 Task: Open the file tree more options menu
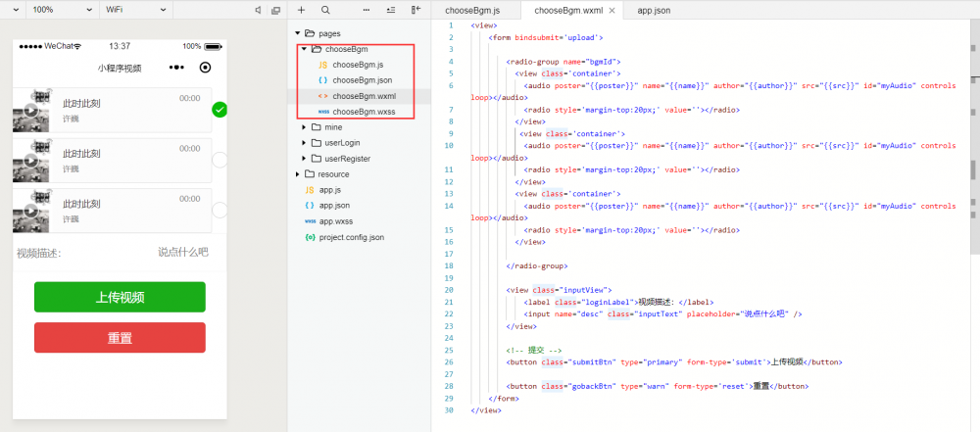(x=367, y=10)
